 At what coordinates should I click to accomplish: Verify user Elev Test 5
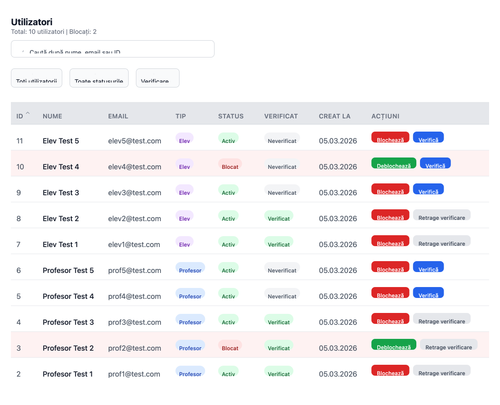(428, 137)
